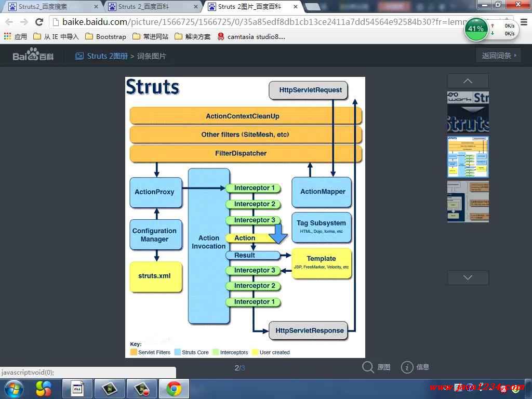
Task: Switch to the Chrome taskbar icon
Action: point(174,389)
